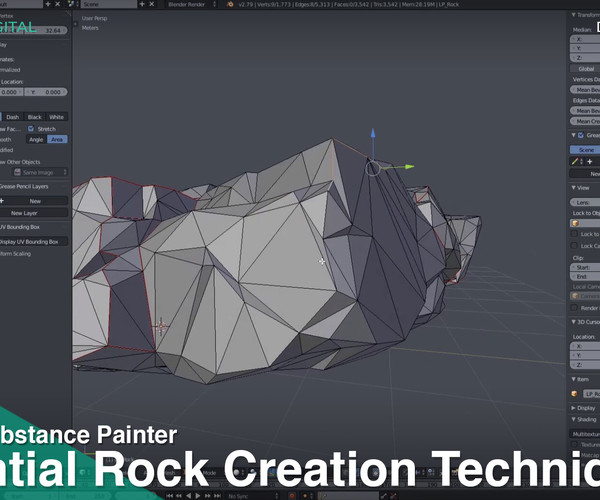
Task: Jump to previous keyframe
Action: click(179, 496)
